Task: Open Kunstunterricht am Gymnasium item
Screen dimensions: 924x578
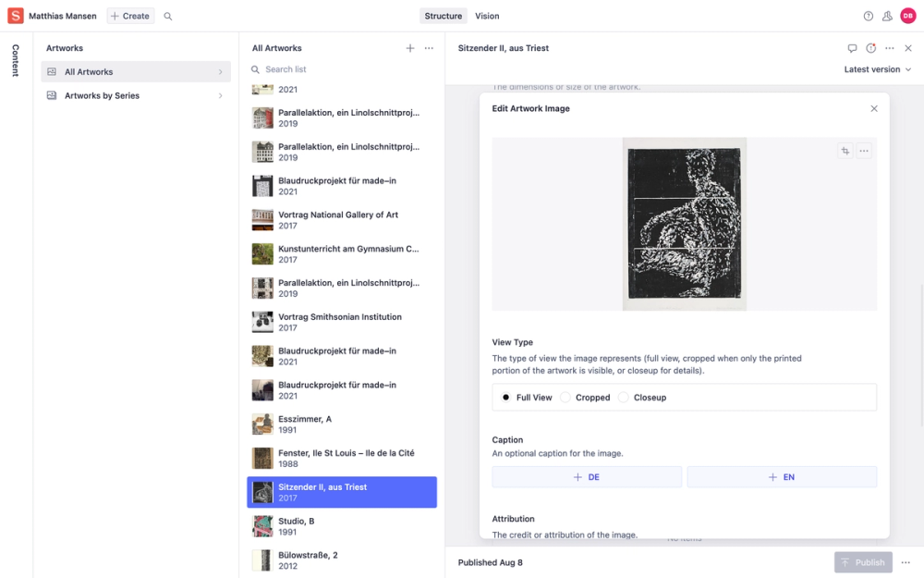Action: pos(342,254)
